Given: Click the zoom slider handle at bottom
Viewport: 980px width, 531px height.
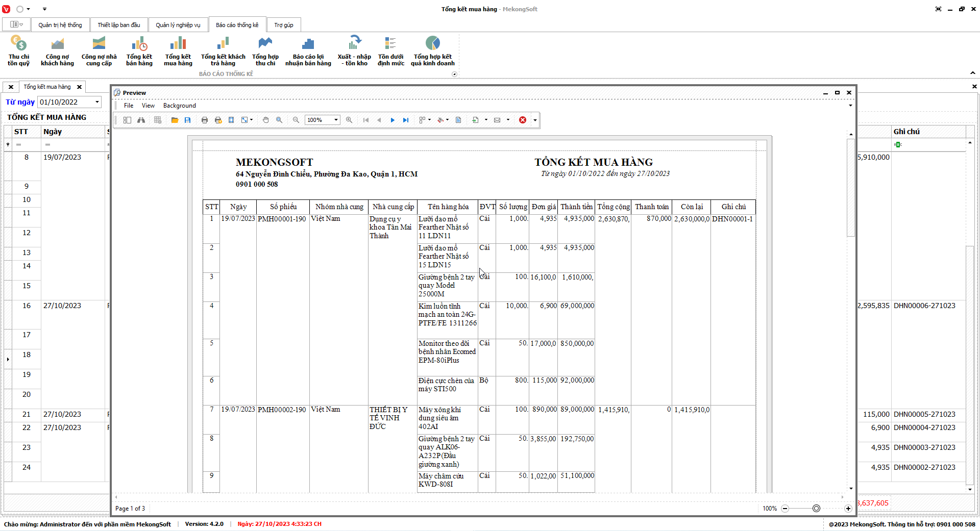Looking at the screenshot, I should point(816,509).
